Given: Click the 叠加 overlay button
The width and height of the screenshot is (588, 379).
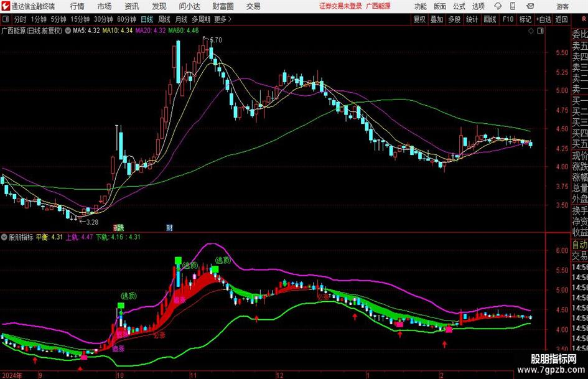Looking at the screenshot, I should pos(437,19).
